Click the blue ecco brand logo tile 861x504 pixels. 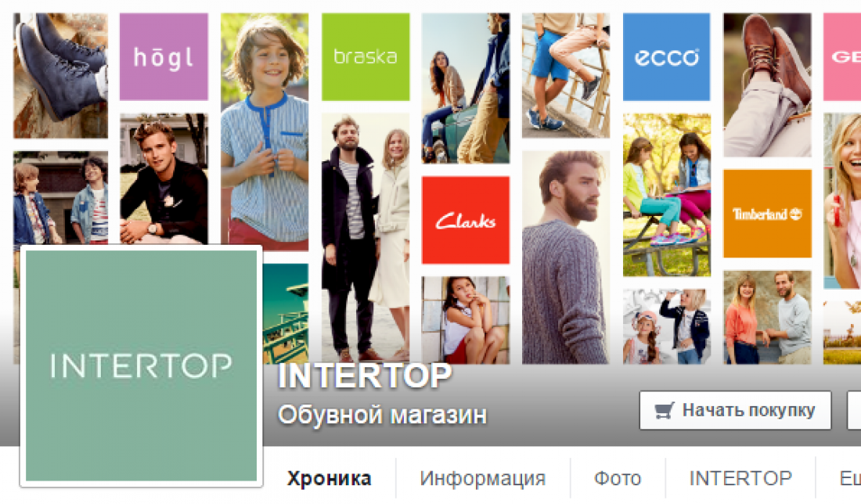[x=666, y=56]
